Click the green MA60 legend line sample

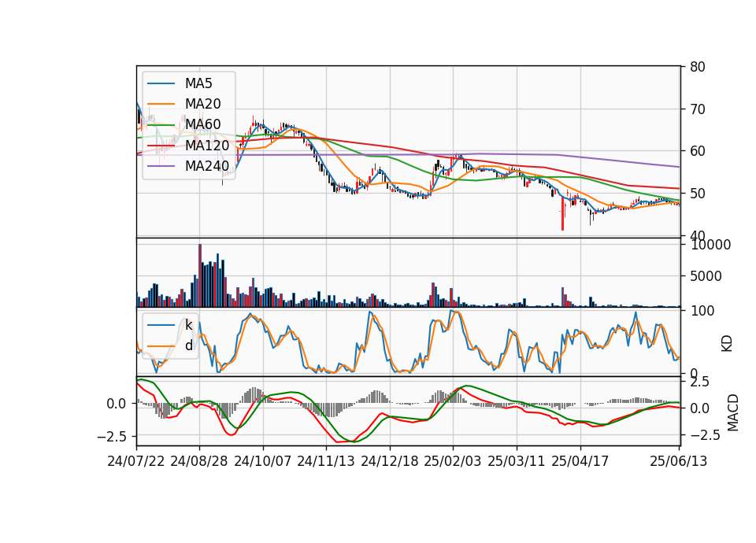click(x=161, y=125)
